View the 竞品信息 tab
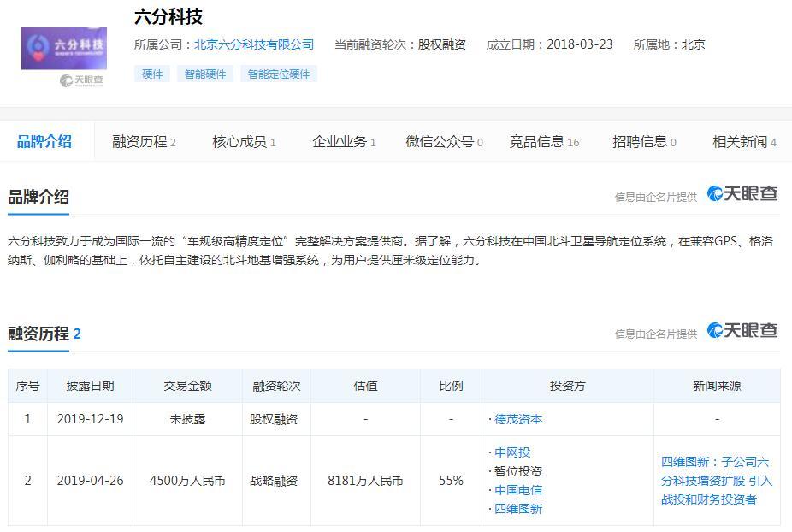 [544, 142]
